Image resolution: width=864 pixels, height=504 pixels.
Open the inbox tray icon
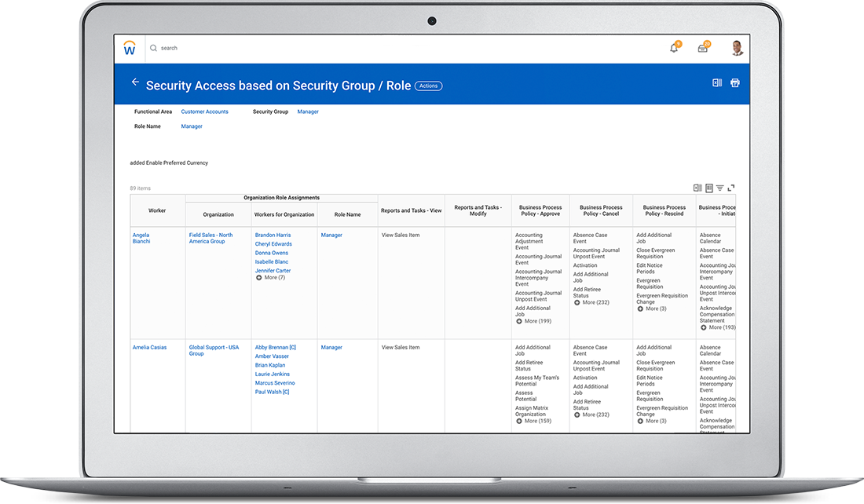pyautogui.click(x=702, y=49)
